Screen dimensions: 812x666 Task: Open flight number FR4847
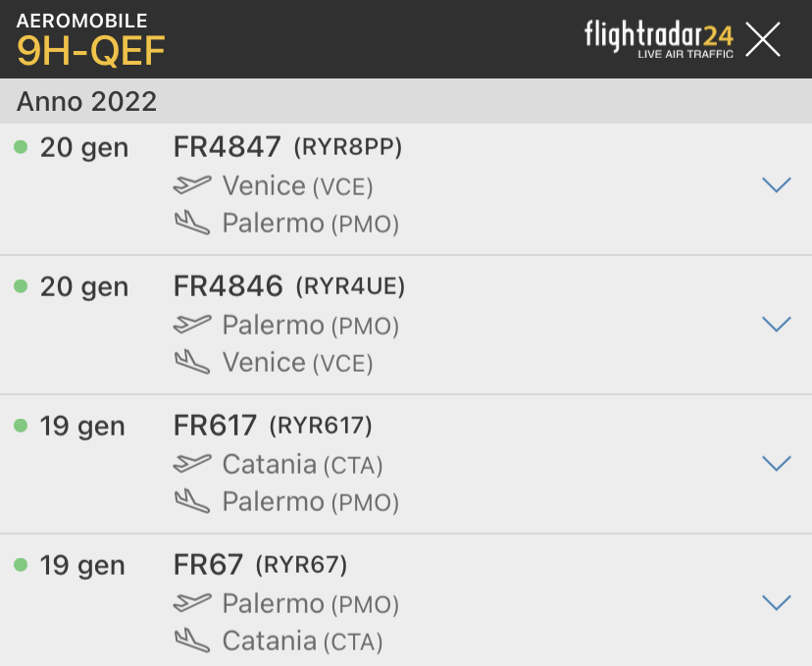[228, 147]
